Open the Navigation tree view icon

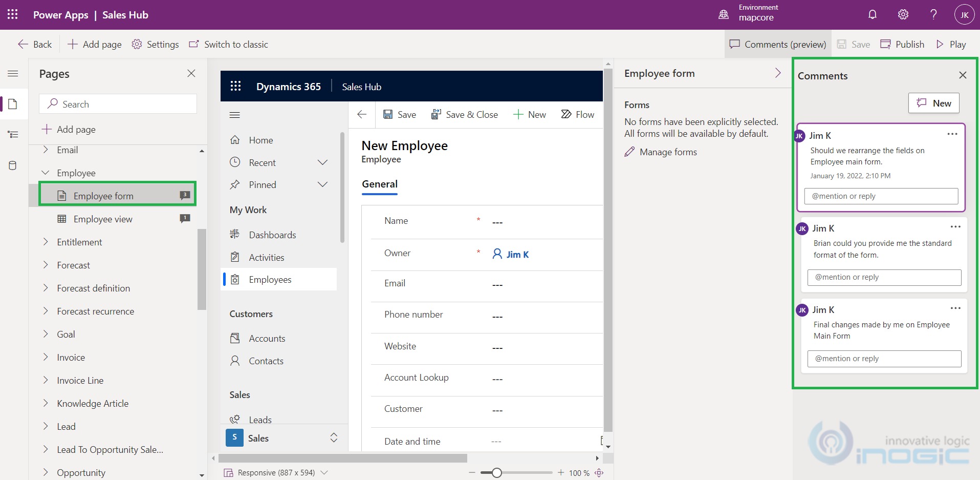[x=13, y=135]
